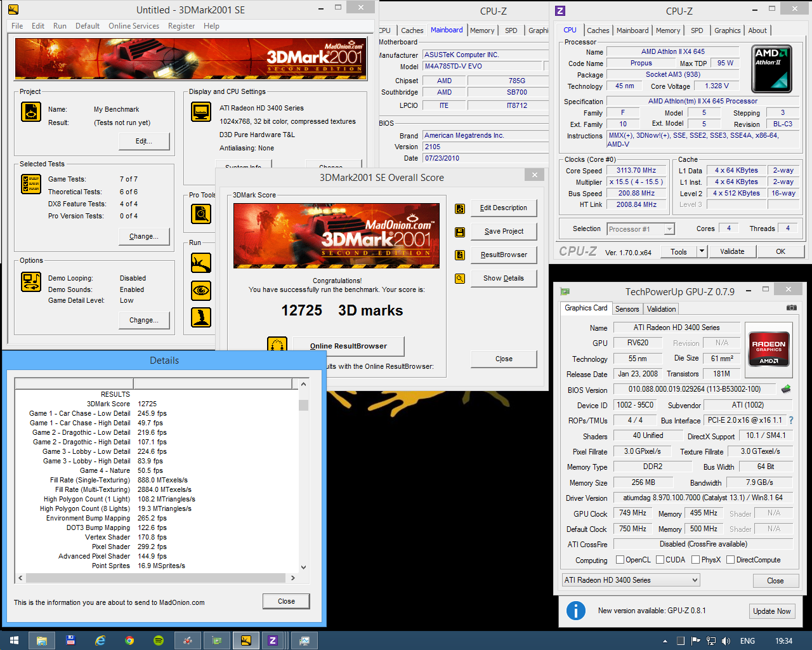Open the Windows Start button
812x650 pixels.
(x=14, y=640)
